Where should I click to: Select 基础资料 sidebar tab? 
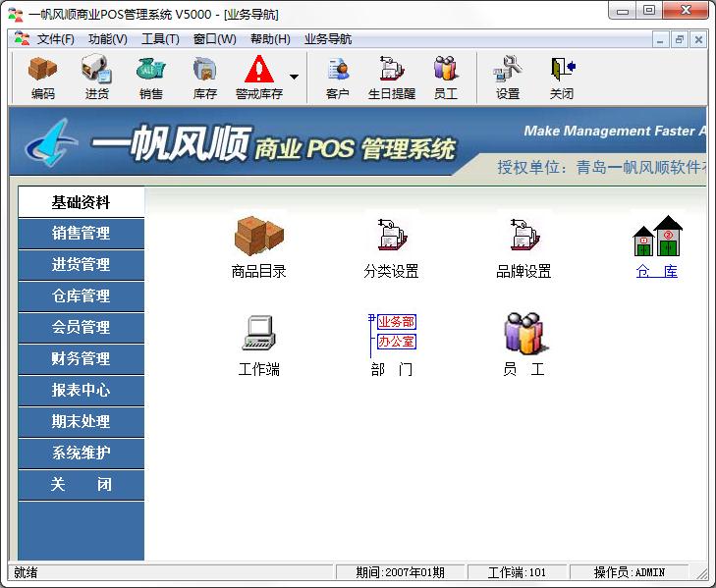point(82,202)
